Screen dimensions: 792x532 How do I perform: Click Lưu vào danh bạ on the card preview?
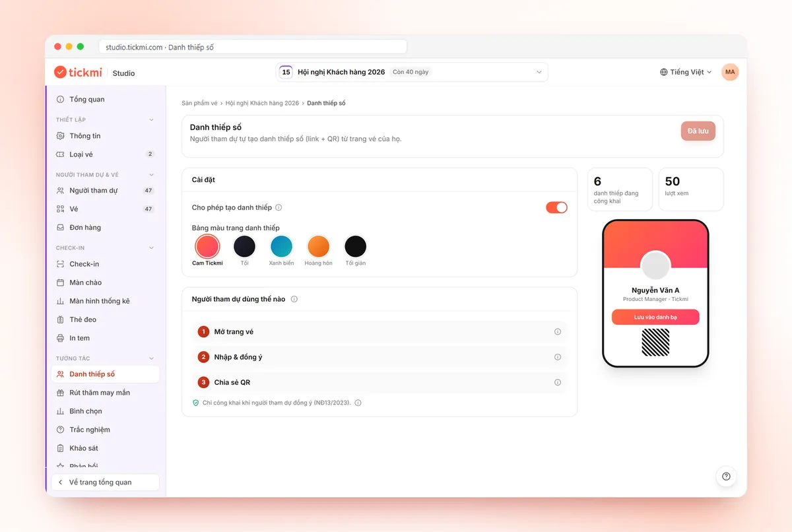point(655,317)
